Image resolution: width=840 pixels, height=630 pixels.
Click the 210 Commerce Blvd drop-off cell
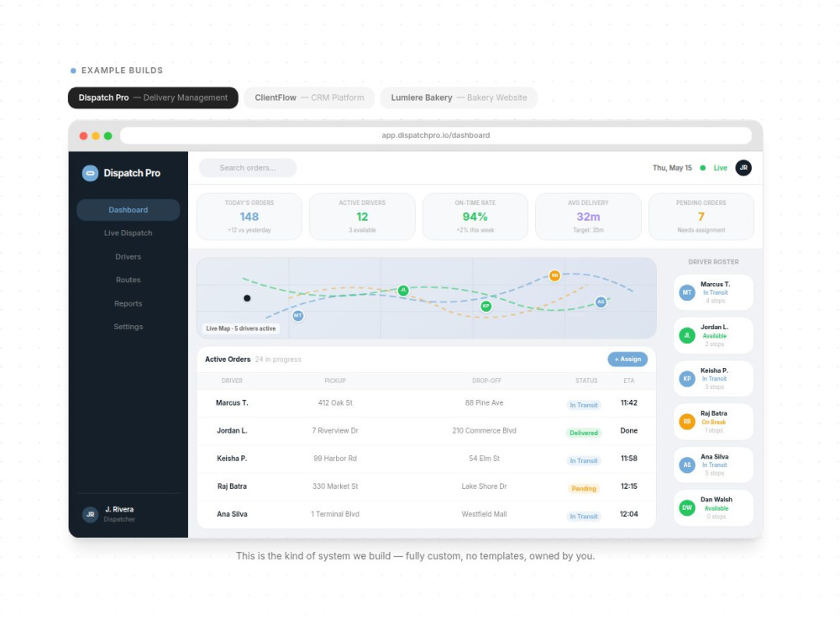coord(485,431)
